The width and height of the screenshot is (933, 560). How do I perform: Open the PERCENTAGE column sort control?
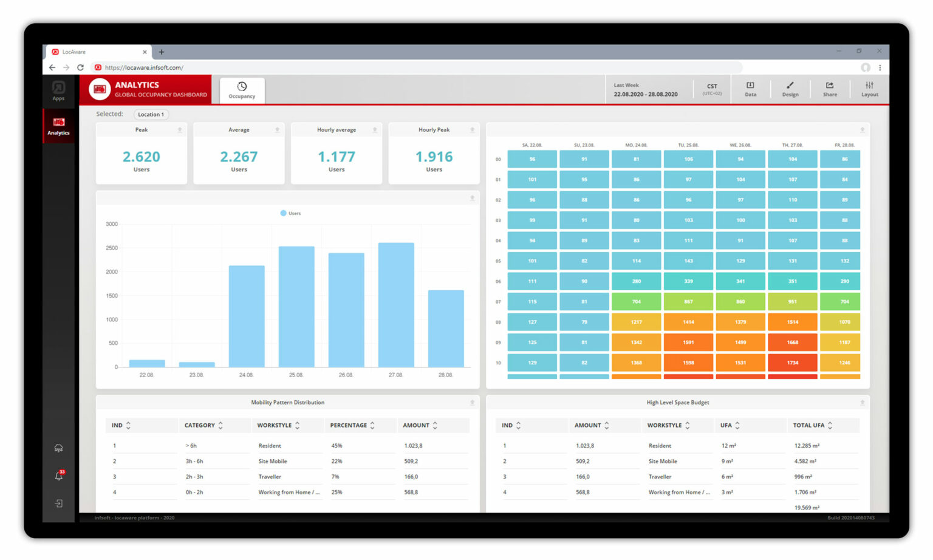click(x=372, y=425)
